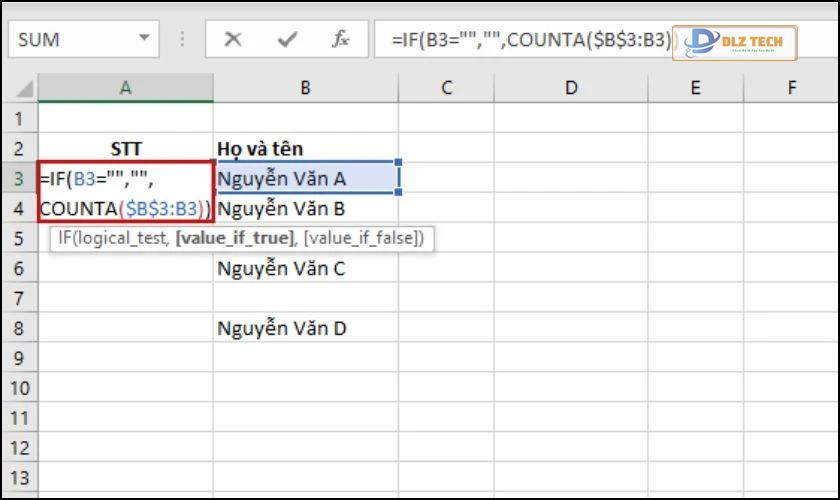Select column B header
840x500 pixels.
click(x=305, y=88)
